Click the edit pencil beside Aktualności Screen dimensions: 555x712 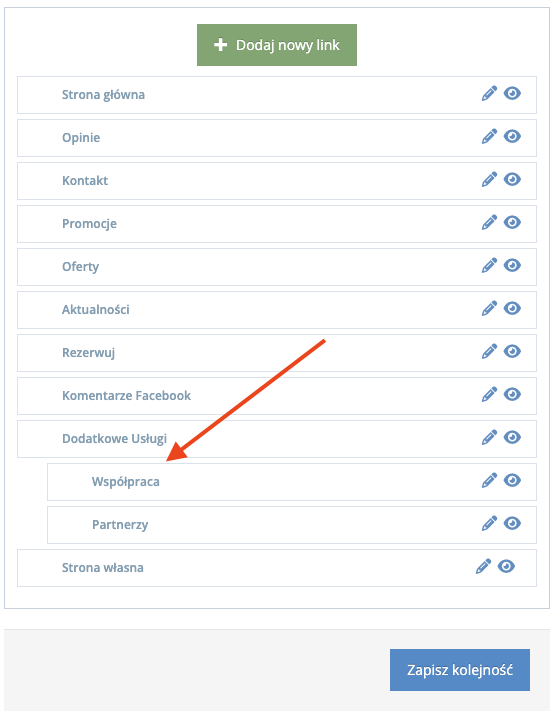pyautogui.click(x=489, y=309)
